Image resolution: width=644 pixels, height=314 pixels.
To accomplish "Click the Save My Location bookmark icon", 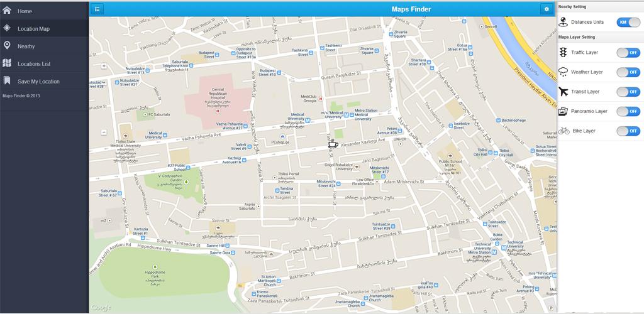I will point(6,80).
